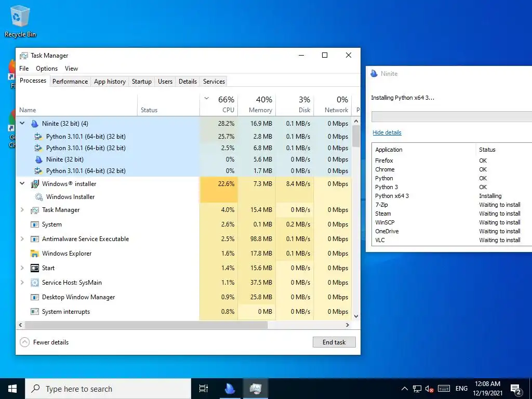532x399 pixels.
Task: Click the Hide details link in Ninite
Action: tap(387, 132)
